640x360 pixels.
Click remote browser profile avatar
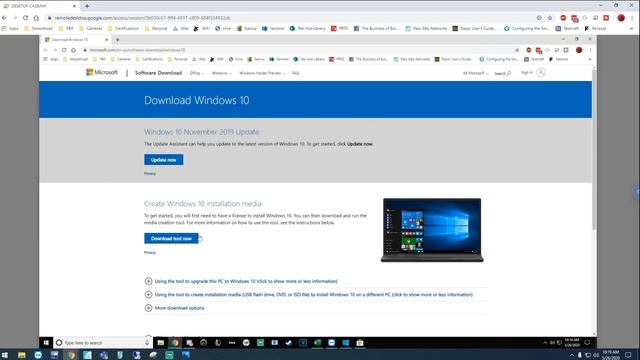579,50
